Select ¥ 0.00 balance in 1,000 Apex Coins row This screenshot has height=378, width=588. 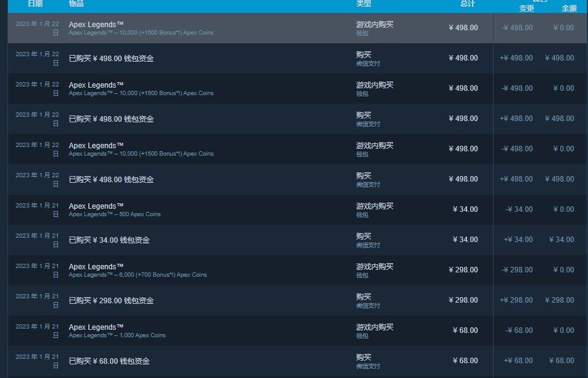coord(563,330)
